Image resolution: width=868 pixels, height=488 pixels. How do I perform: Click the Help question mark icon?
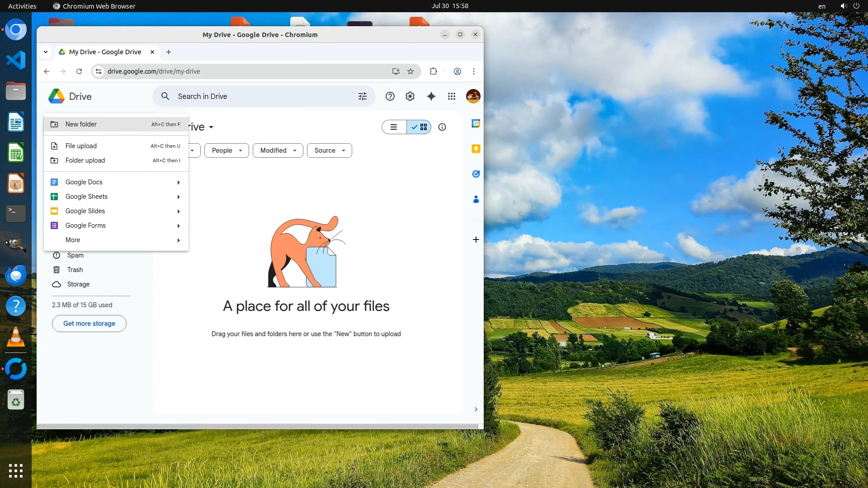(390, 96)
